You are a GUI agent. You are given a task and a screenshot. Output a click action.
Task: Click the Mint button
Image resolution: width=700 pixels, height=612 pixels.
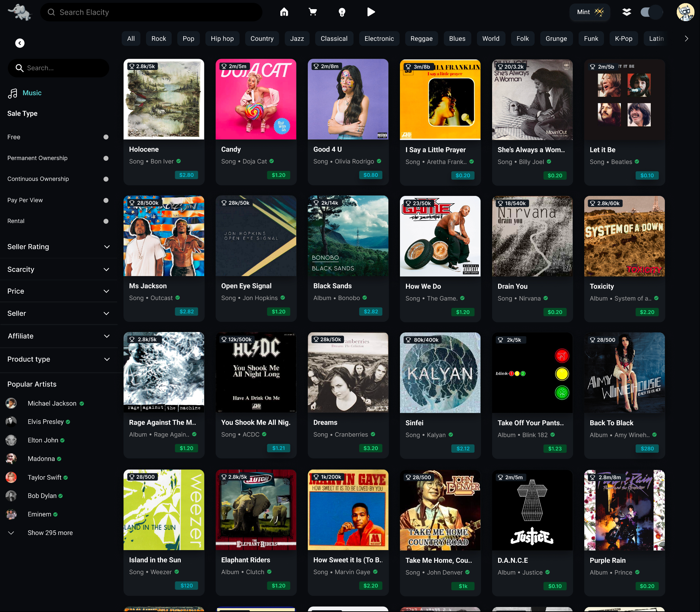590,12
